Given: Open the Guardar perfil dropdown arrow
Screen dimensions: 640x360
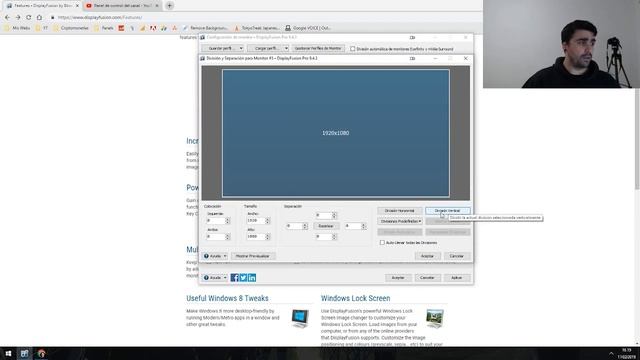Looking at the screenshot, I should [x=241, y=48].
